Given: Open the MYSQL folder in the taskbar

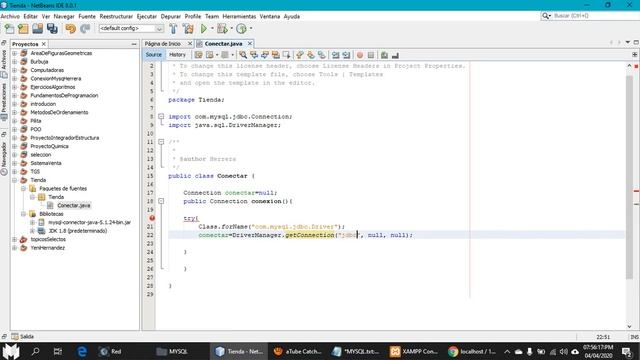Looking at the screenshot, I should [172, 351].
